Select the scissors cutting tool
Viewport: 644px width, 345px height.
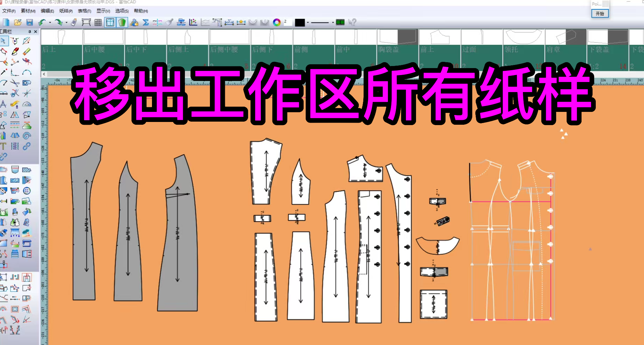click(x=15, y=83)
